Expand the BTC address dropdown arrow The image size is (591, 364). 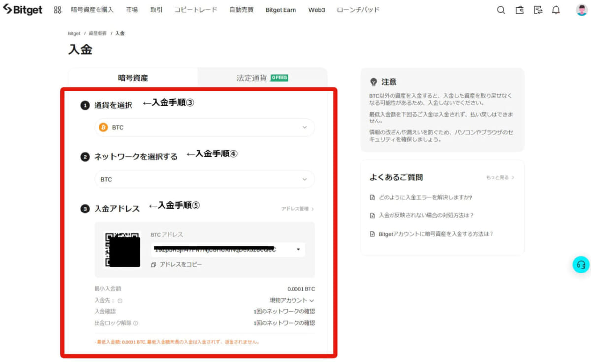pos(298,250)
